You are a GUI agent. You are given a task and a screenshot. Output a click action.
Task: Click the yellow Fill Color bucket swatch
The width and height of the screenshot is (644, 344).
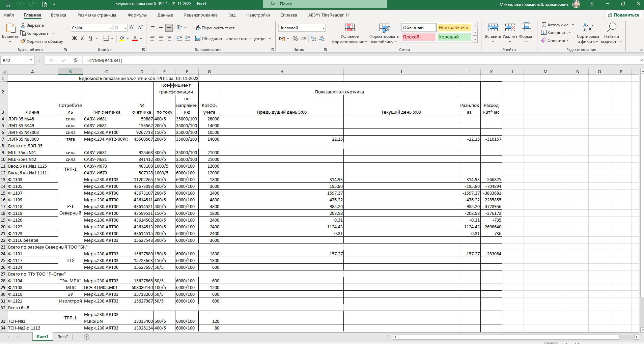coord(122,38)
